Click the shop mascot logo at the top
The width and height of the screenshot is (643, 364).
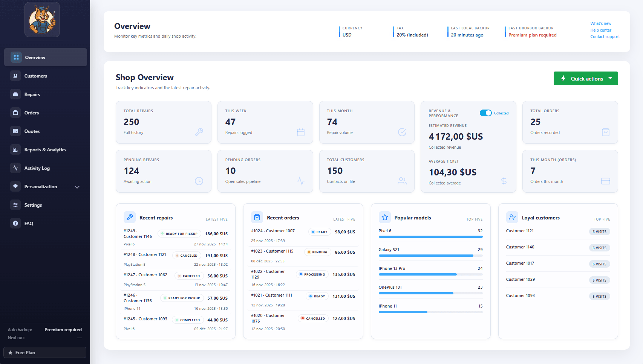[42, 20]
